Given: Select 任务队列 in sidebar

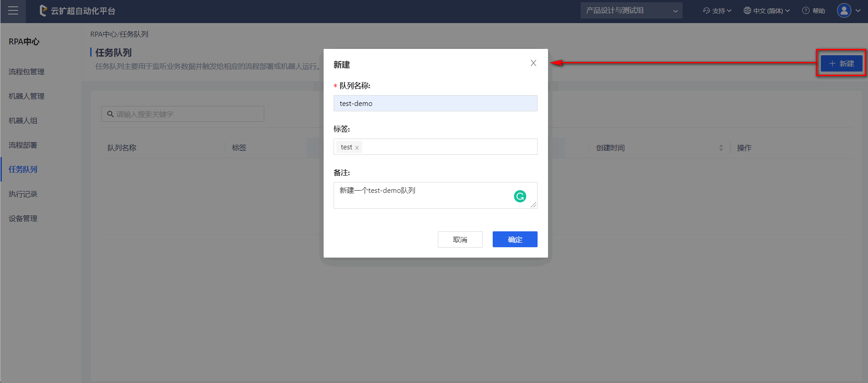Looking at the screenshot, I should 23,169.
